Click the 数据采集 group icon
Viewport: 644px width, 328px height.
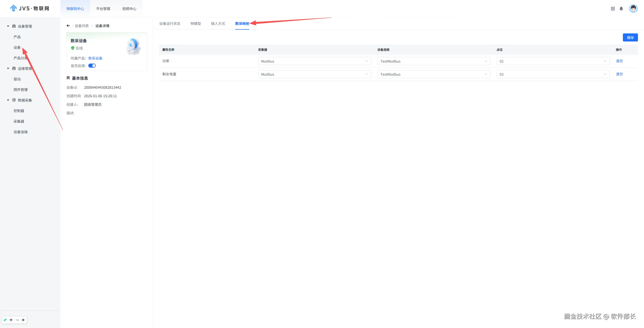tap(14, 100)
